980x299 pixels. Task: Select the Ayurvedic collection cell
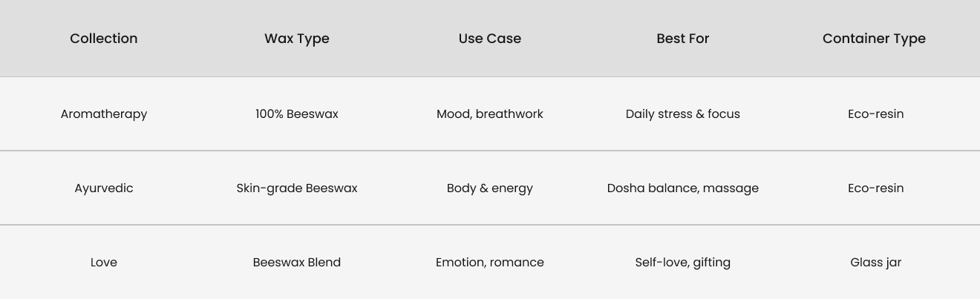point(104,188)
